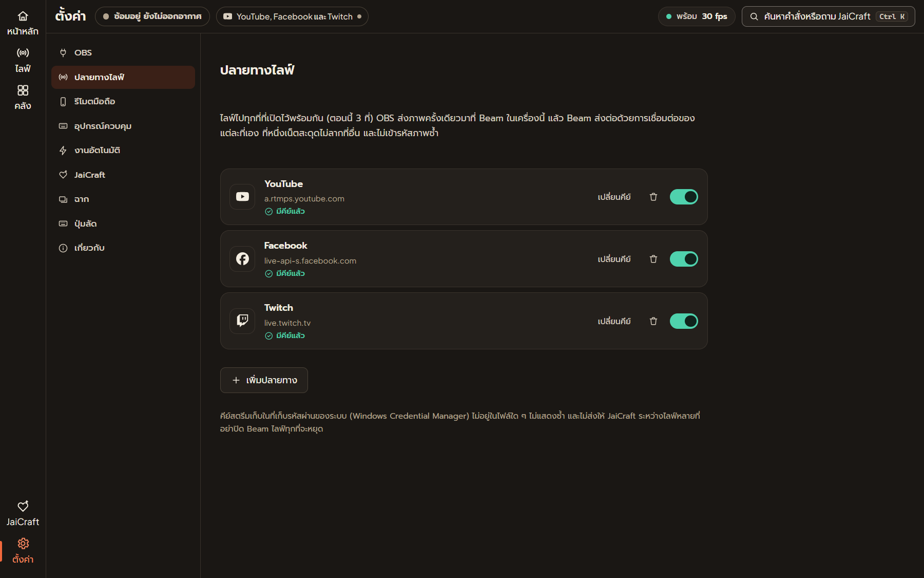Screen dimensions: 924x578
Task: Click the Facebook logo icon on its card
Action: click(x=242, y=259)
